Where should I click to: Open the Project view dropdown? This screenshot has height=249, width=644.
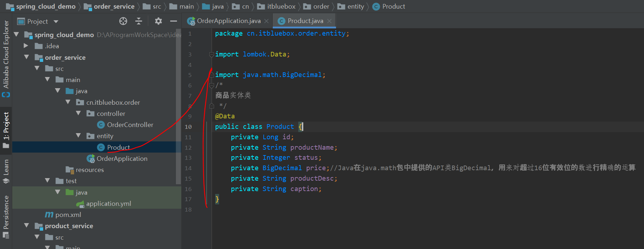56,22
